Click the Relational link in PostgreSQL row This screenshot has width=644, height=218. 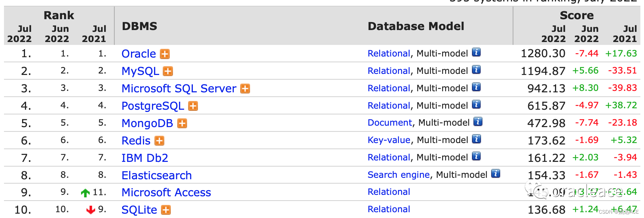[389, 106]
